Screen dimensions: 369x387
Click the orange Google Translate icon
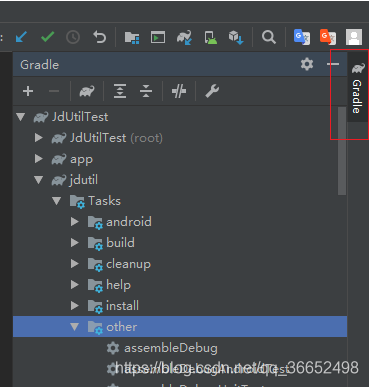(x=328, y=37)
